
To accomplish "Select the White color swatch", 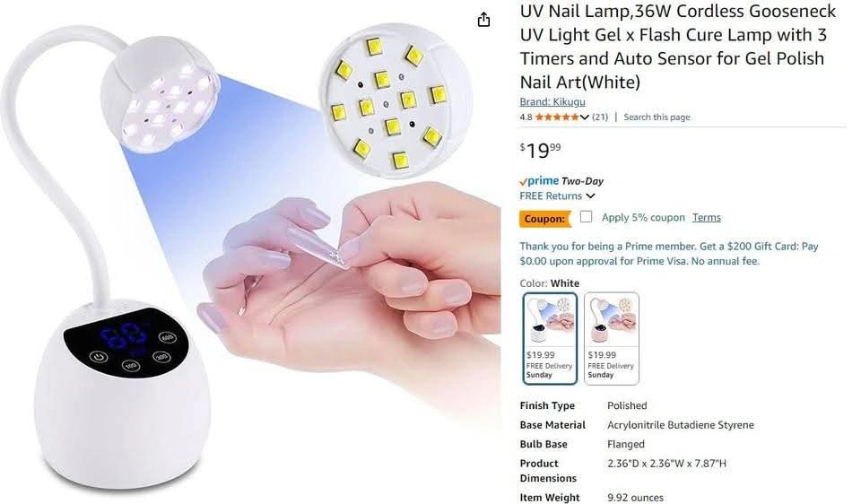I will point(550,338).
